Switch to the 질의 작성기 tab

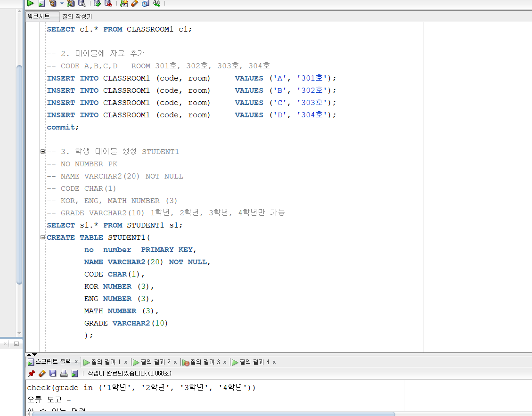coord(77,16)
